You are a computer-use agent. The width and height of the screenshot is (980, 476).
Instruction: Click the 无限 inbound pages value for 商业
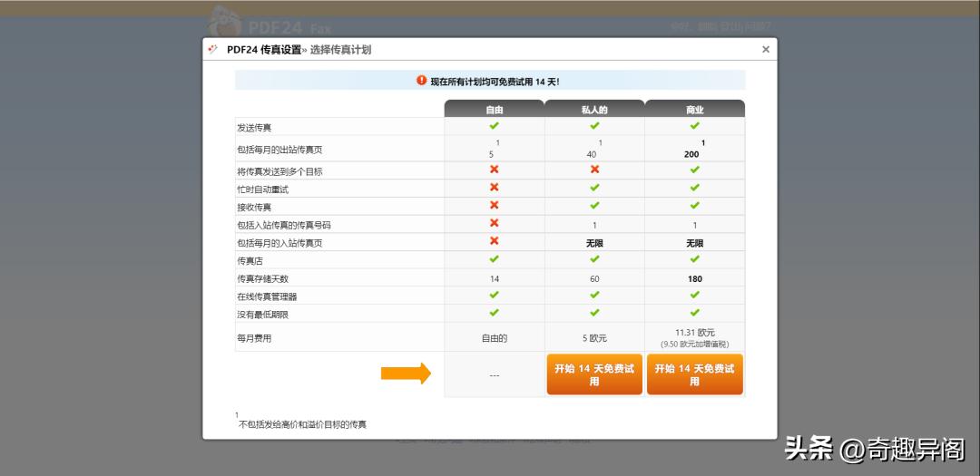click(694, 243)
